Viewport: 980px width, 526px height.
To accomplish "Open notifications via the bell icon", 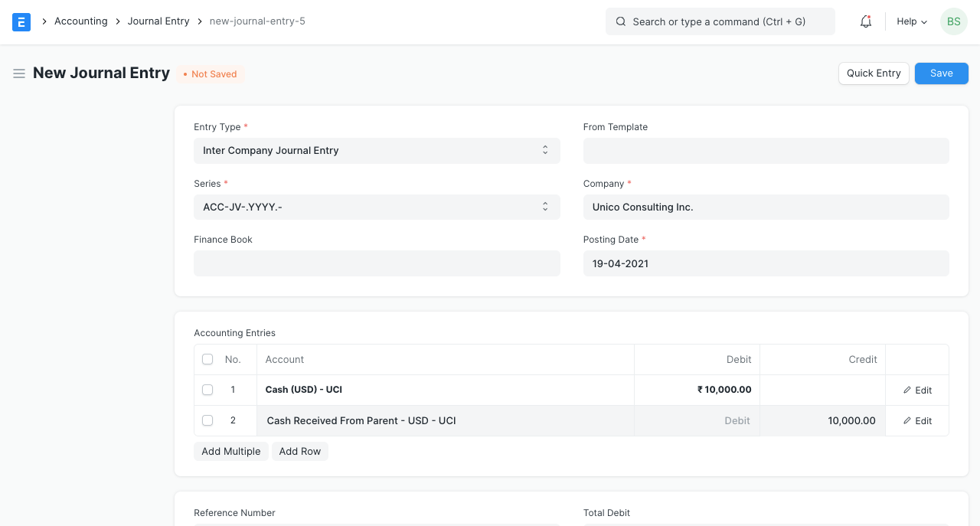I will coord(865,21).
